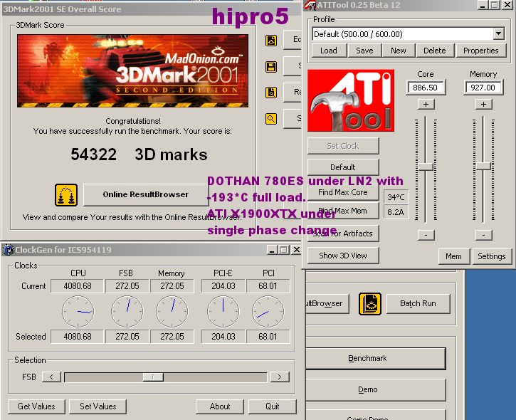Open the Online ResultBrowser button

coord(146,194)
